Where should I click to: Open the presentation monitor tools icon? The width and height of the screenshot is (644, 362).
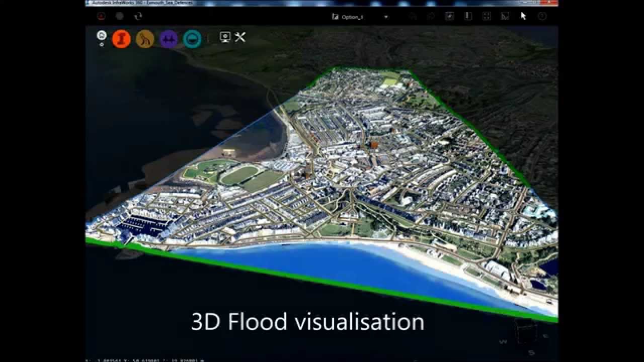tap(225, 37)
